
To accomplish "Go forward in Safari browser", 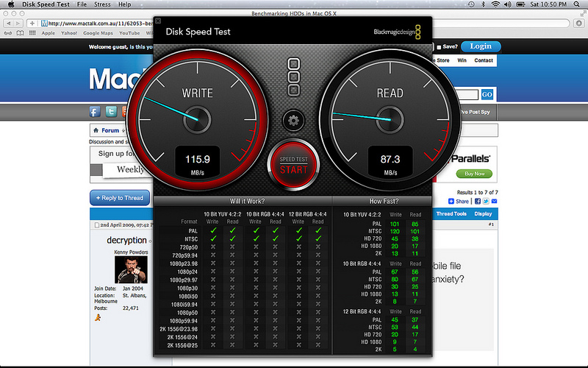I will tap(18, 24).
